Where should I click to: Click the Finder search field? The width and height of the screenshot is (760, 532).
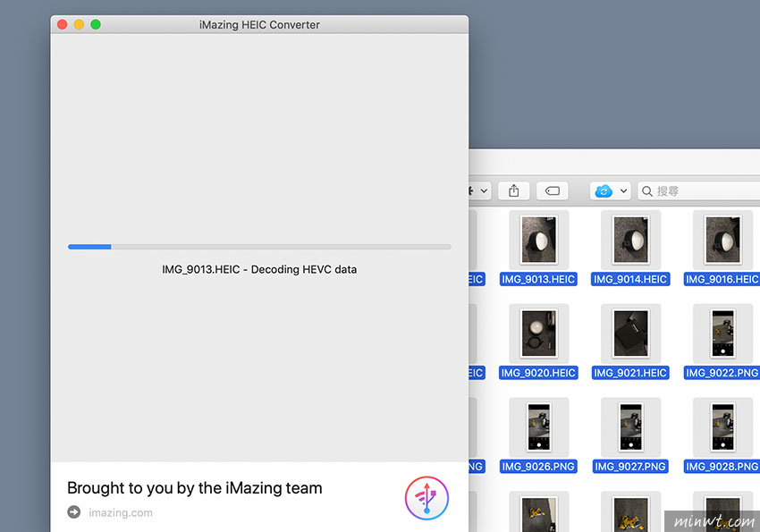tap(698, 191)
